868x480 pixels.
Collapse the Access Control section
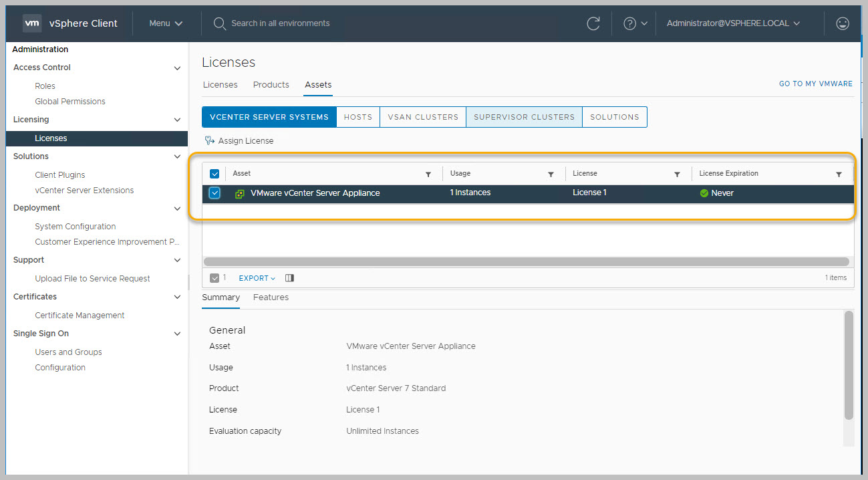(177, 68)
